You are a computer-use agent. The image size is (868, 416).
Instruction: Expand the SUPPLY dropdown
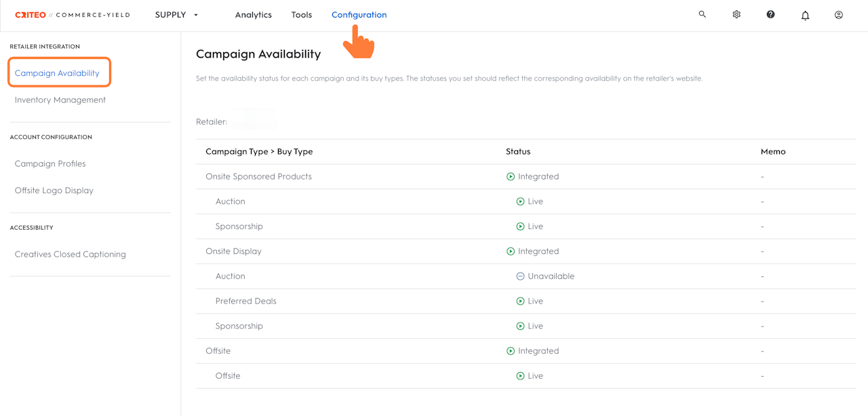pos(176,15)
